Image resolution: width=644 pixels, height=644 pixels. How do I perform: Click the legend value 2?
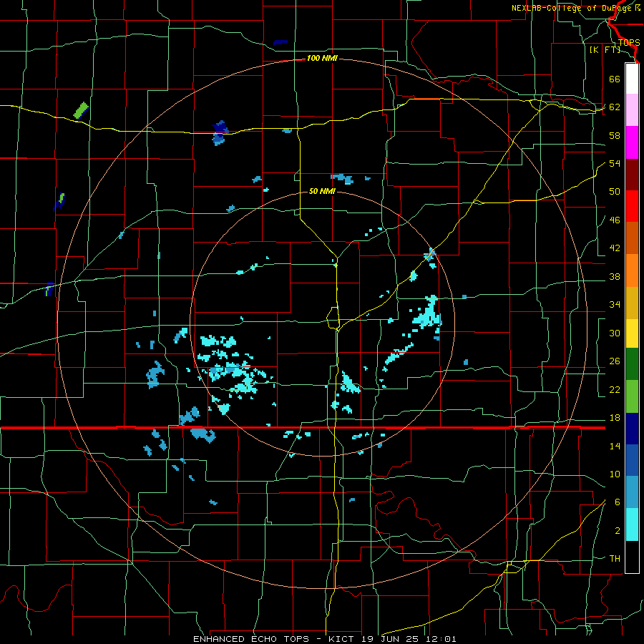coord(618,531)
